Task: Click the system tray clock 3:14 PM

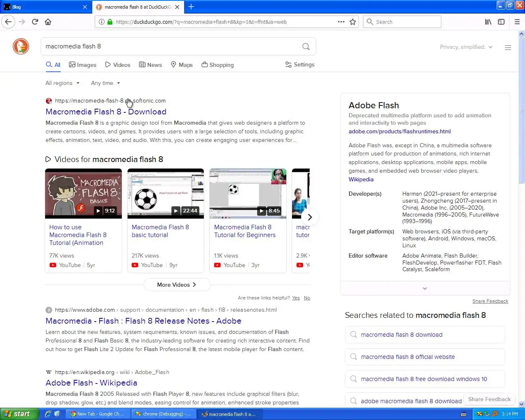Action: 510,414
